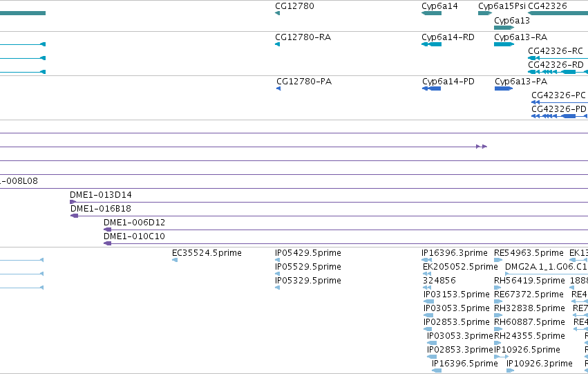Open the IP03053.5prime EST label

point(457,308)
